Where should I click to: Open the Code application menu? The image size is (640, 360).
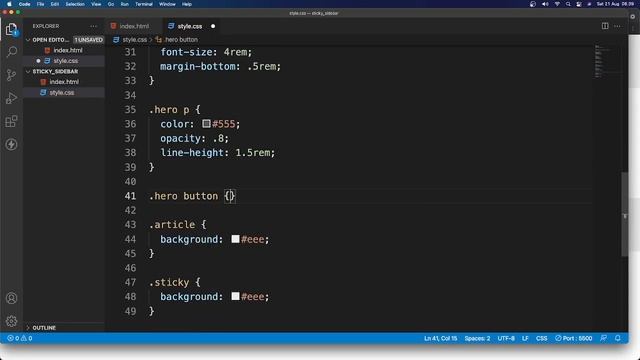pyautogui.click(x=24, y=4)
